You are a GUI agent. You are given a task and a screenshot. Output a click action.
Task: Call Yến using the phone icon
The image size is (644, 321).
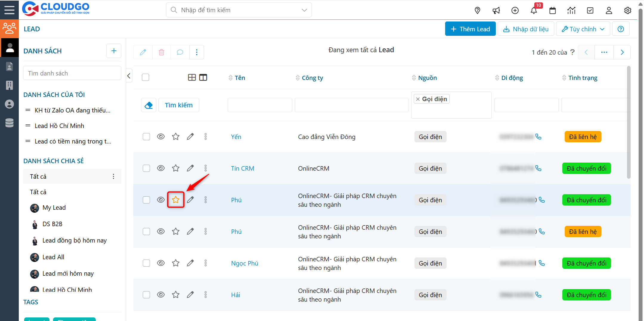(x=538, y=137)
